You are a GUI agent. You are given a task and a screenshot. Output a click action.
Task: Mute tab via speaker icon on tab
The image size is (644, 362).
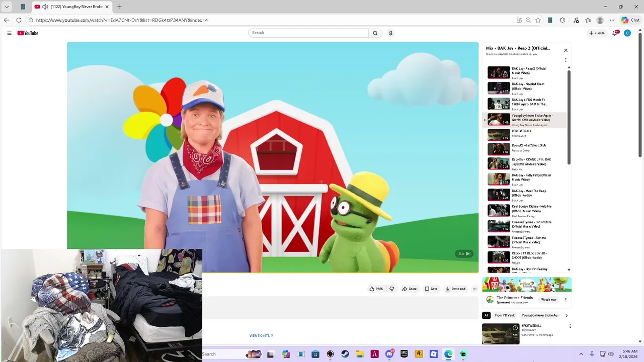(45, 7)
